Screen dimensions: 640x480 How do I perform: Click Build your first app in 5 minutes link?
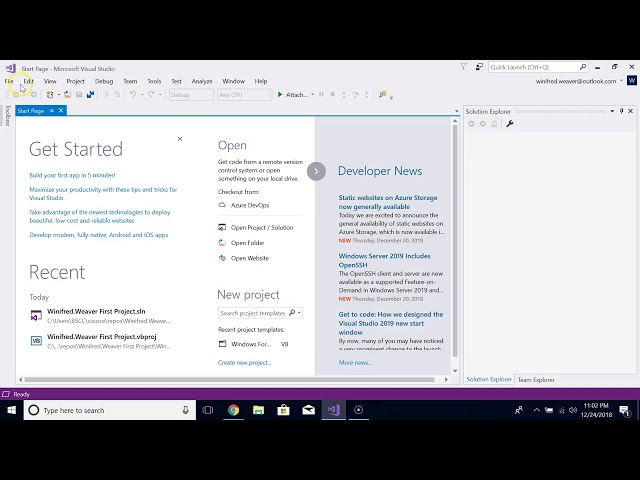[72, 175]
